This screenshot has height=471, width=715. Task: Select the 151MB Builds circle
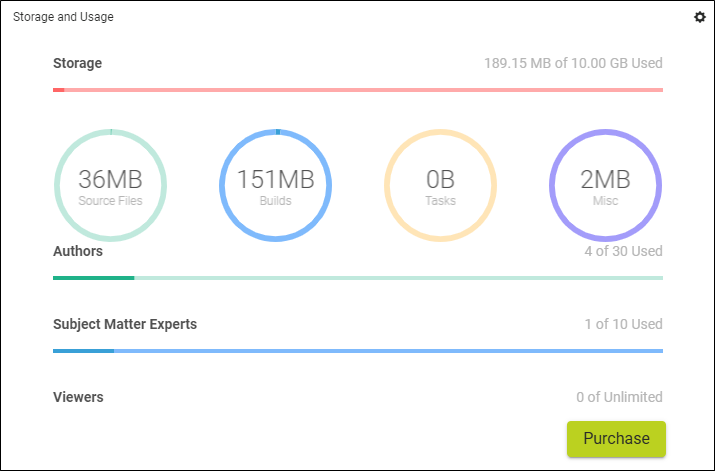(x=275, y=186)
